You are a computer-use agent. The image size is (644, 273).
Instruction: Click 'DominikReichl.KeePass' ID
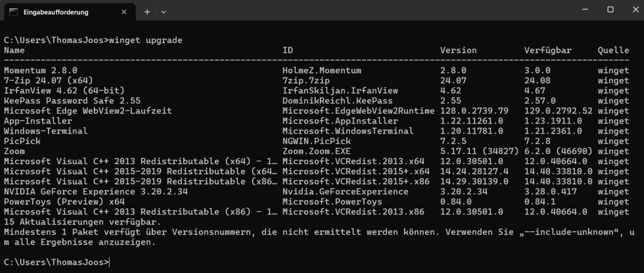tap(337, 101)
